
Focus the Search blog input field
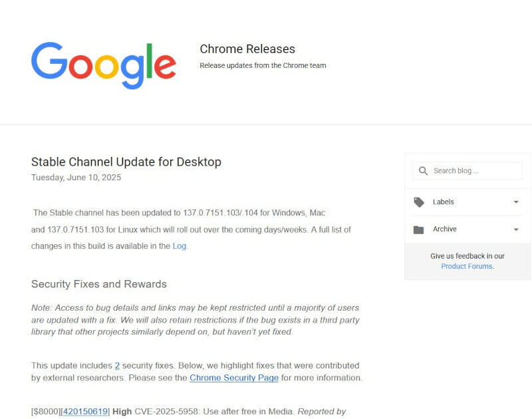(467, 171)
